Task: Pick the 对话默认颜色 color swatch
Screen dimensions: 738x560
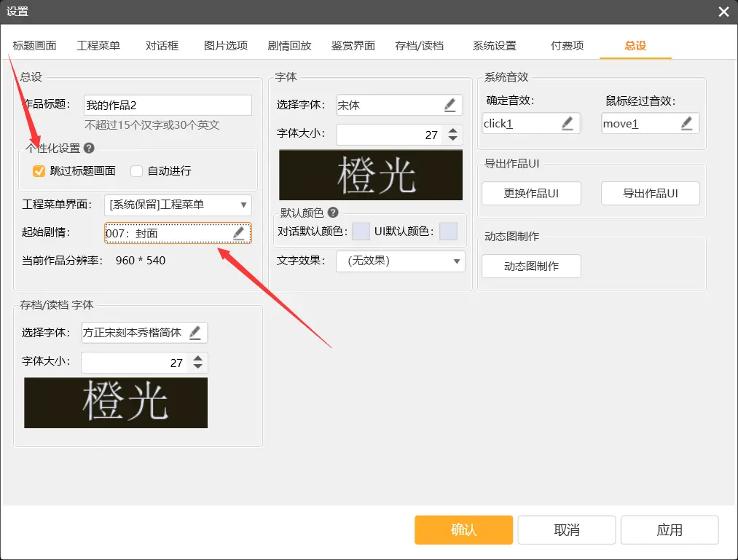Action: point(361,230)
